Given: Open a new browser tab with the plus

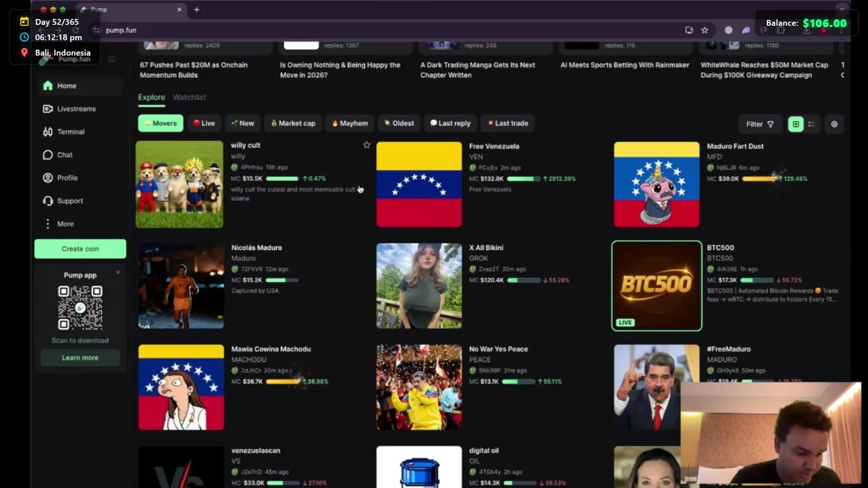Looking at the screenshot, I should [x=197, y=9].
